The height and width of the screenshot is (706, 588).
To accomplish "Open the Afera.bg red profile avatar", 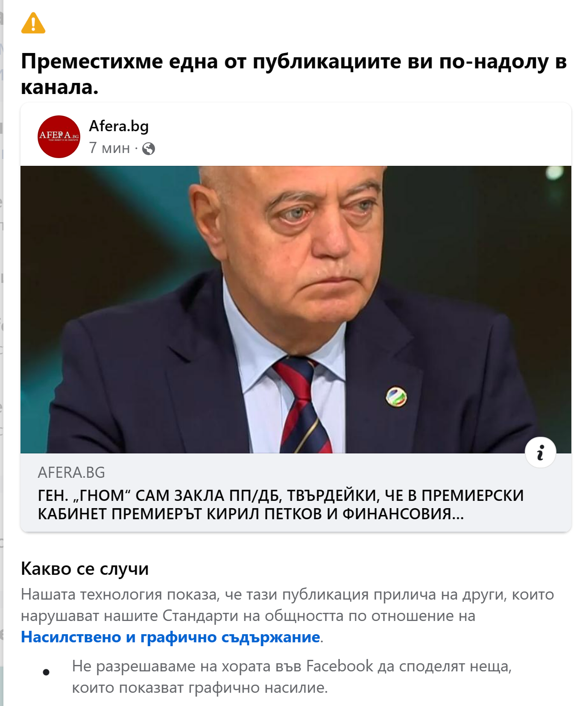I will point(59,137).
